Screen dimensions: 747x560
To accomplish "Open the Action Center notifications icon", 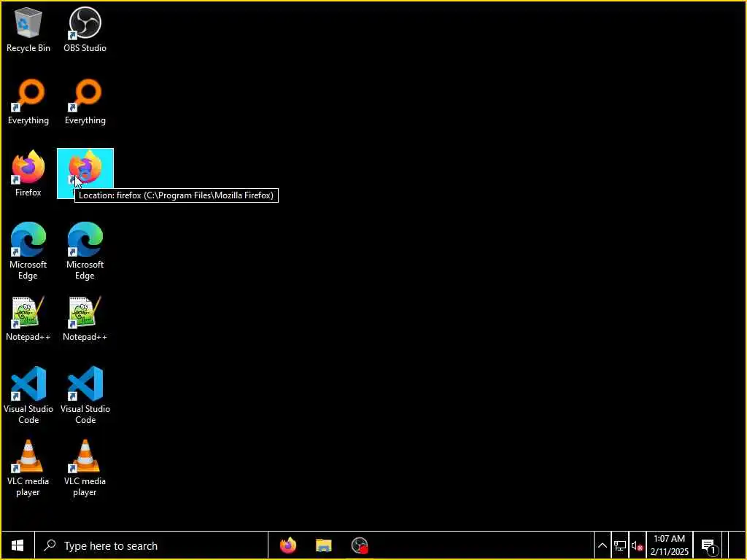I will (708, 545).
